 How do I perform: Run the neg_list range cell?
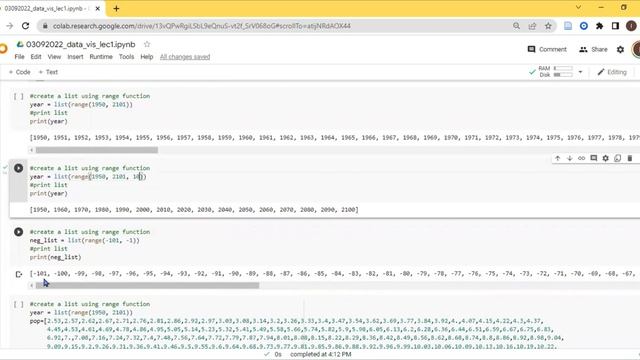point(18,232)
